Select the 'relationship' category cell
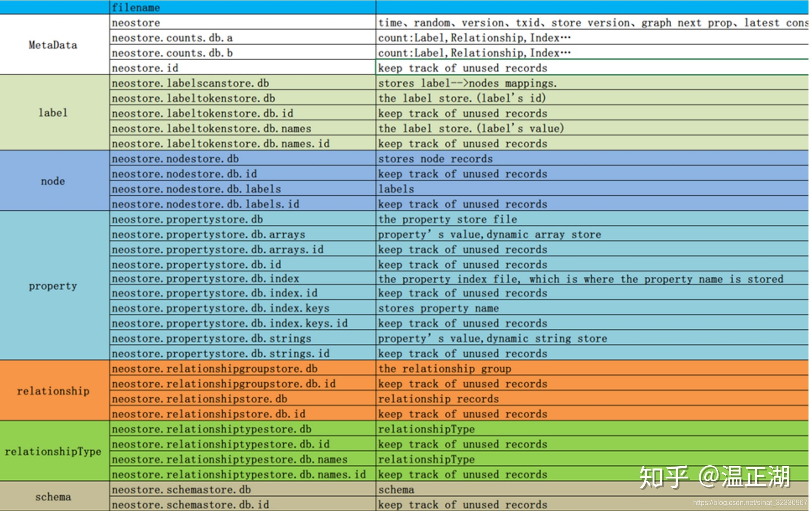Screen dimensions: 812x511 pyautogui.click(x=55, y=391)
